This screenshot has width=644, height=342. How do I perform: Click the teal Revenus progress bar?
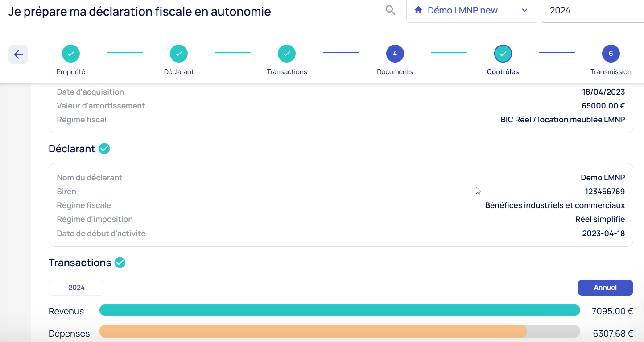point(339,310)
